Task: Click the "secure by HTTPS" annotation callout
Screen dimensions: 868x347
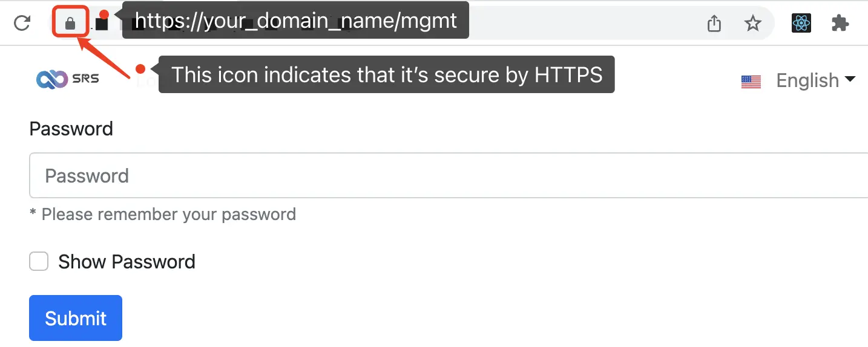Action: [386, 75]
